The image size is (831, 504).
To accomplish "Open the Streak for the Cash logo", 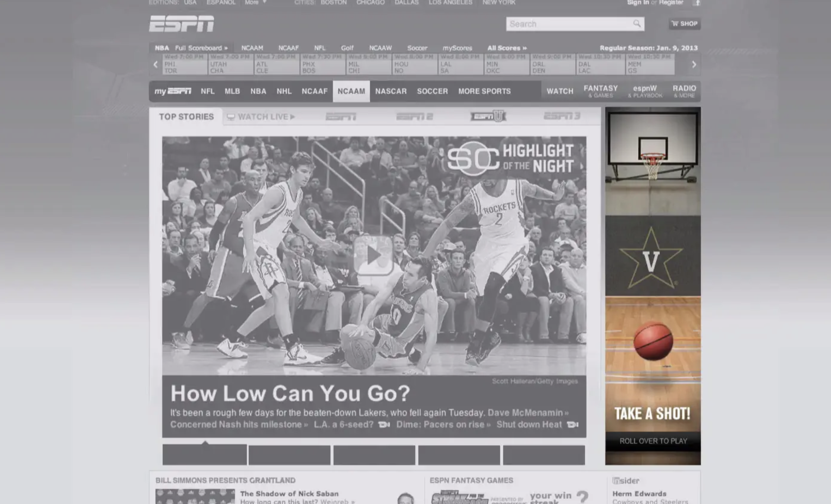I will tap(460, 497).
